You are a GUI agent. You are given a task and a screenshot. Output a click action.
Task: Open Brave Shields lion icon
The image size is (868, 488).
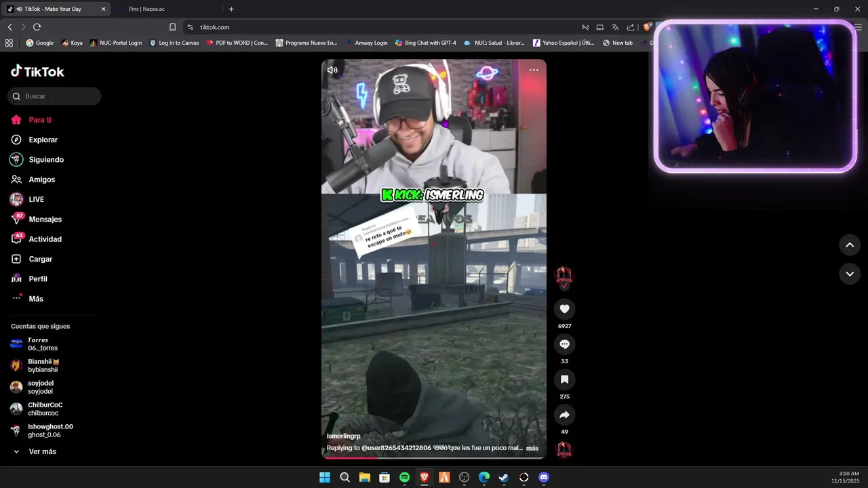coord(647,27)
